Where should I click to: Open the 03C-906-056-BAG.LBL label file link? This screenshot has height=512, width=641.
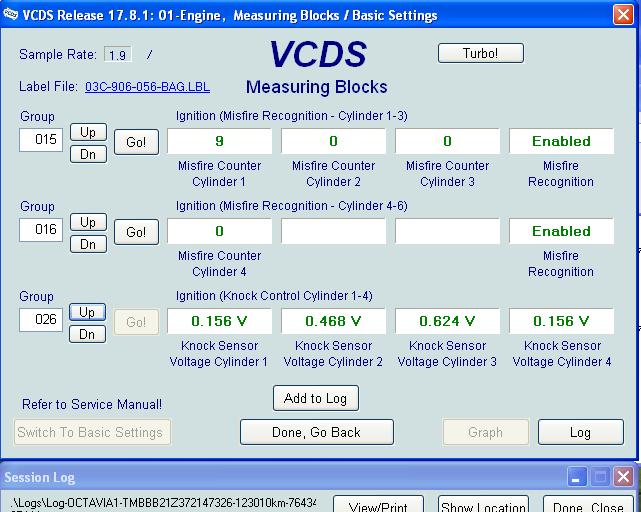click(x=148, y=87)
